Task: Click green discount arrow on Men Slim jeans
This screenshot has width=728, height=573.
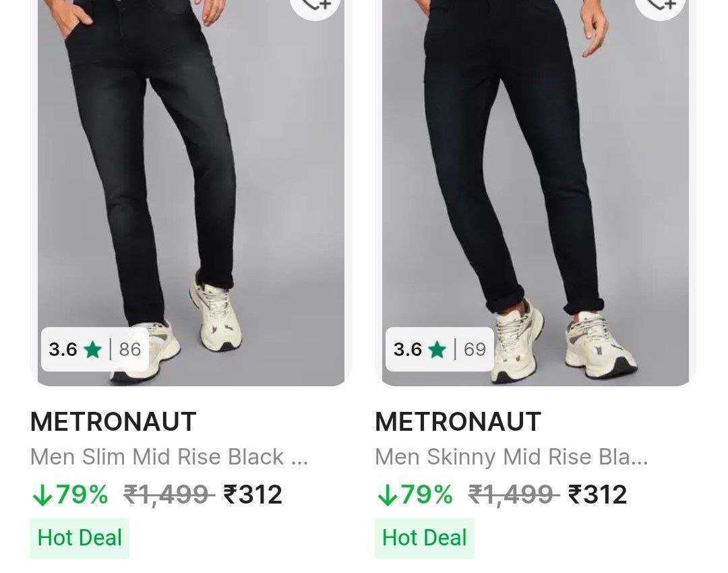Action: [x=42, y=495]
